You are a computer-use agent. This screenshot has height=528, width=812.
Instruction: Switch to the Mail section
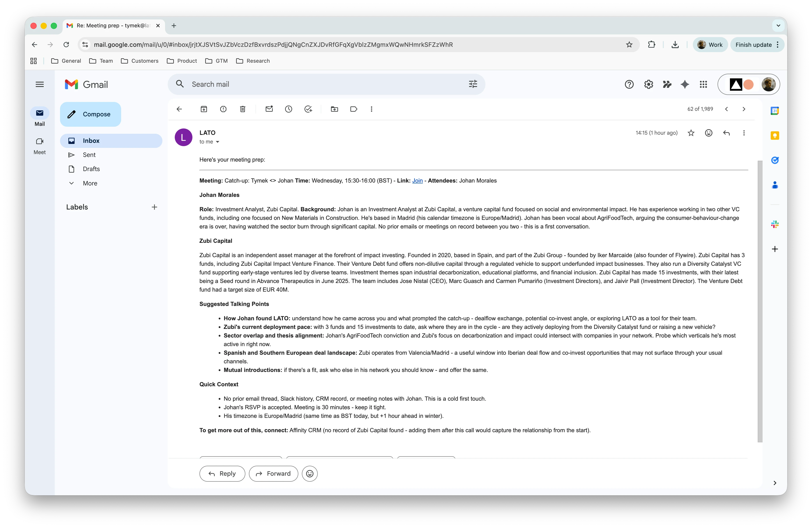click(39, 117)
